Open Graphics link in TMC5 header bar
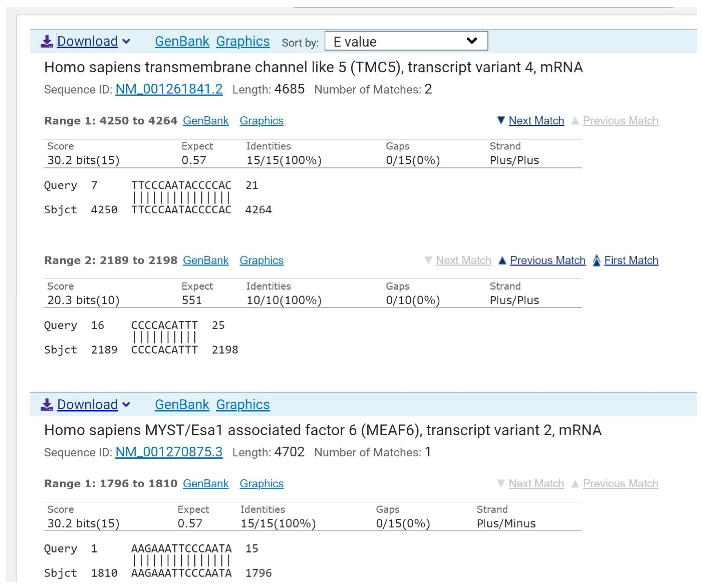The height and width of the screenshot is (588, 702). click(x=243, y=41)
